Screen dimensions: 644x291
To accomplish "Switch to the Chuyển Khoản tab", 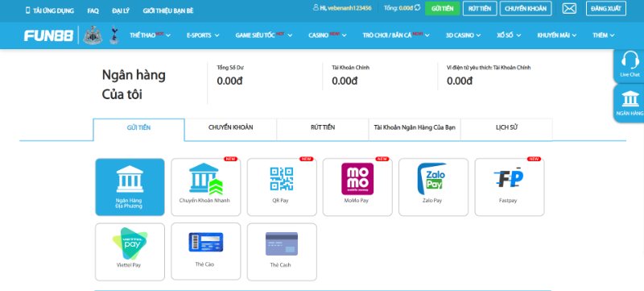I will [x=231, y=129].
